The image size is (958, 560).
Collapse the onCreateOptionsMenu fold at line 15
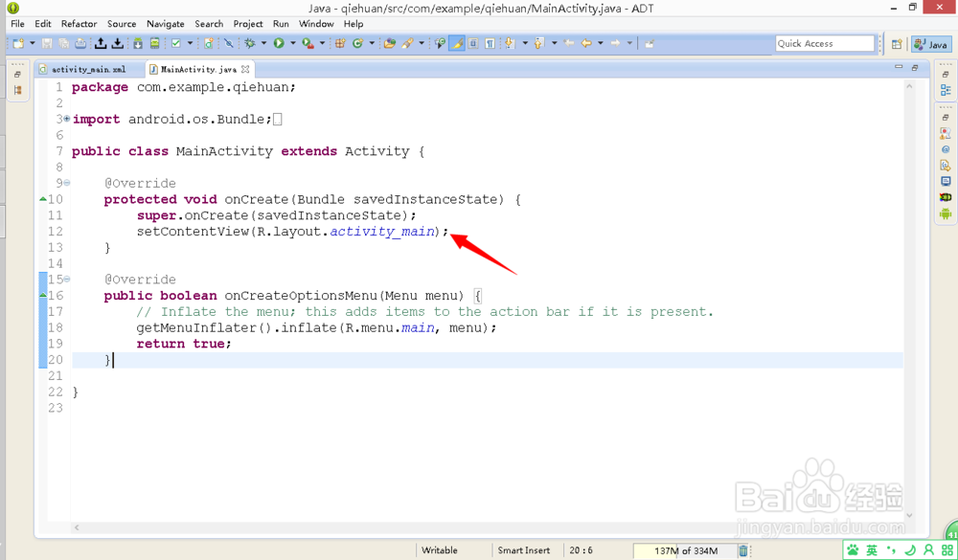tap(67, 280)
